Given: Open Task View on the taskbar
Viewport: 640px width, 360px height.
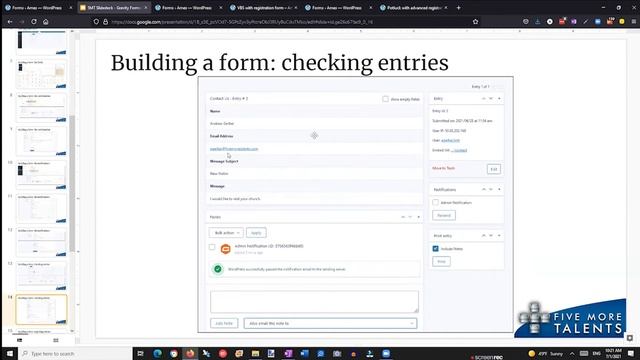Looking at the screenshot, I should [140, 353].
